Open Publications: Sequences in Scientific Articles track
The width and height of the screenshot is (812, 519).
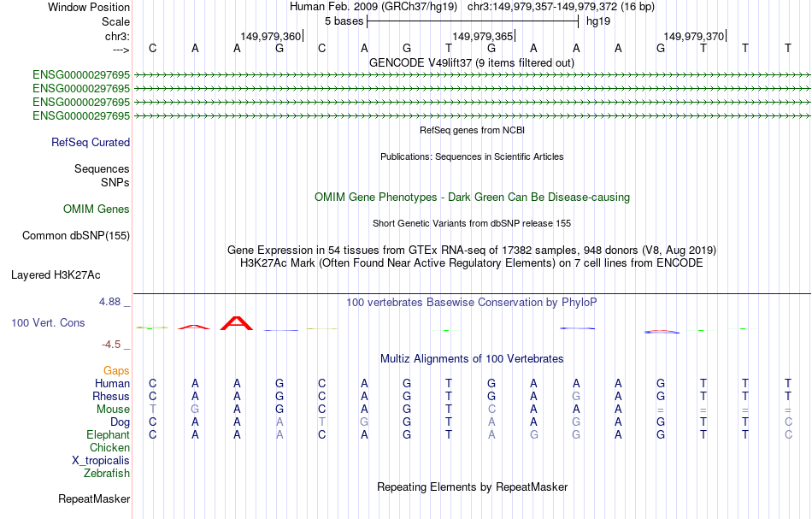[x=472, y=156]
